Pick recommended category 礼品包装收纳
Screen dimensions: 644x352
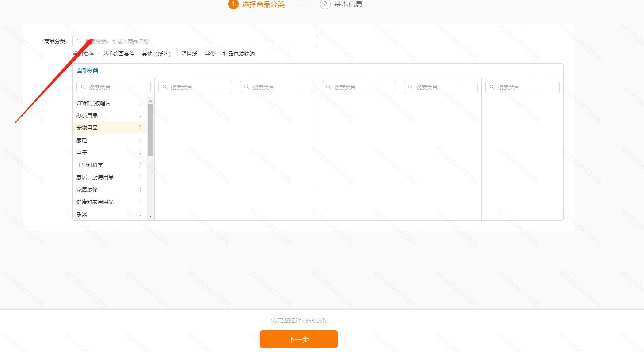(x=239, y=54)
